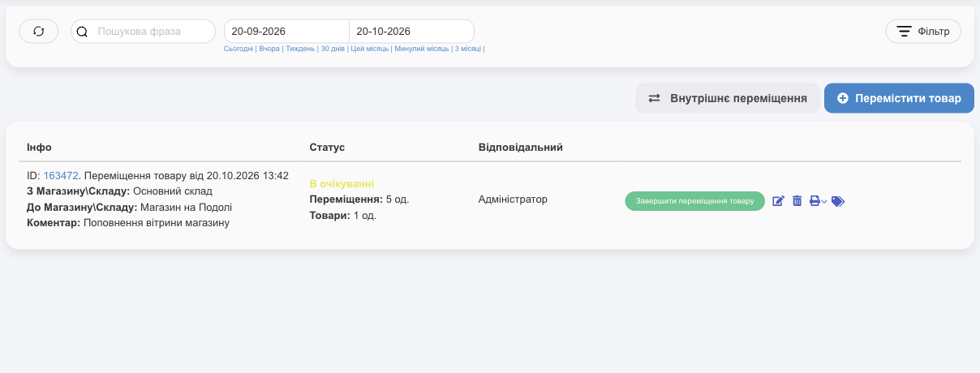Click the Інфо column header
The width and height of the screenshot is (980, 373).
point(39,148)
